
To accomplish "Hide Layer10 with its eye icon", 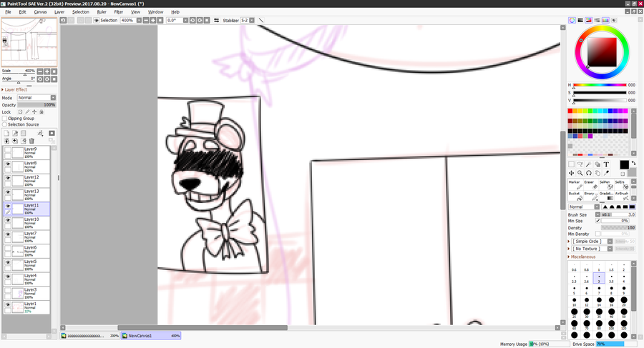I will pos(8,220).
